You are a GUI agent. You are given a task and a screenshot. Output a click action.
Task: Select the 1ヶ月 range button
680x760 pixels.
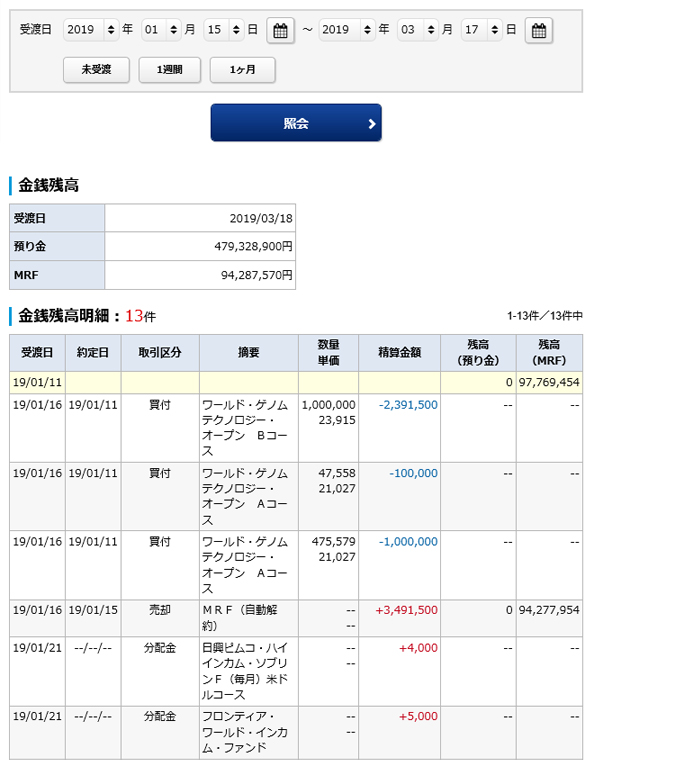tap(242, 70)
